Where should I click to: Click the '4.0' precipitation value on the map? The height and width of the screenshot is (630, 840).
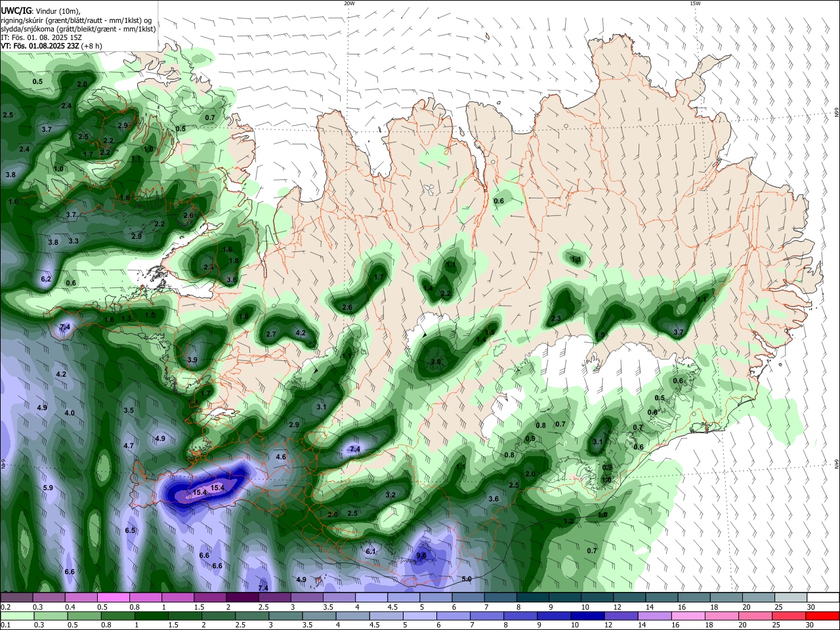click(70, 413)
